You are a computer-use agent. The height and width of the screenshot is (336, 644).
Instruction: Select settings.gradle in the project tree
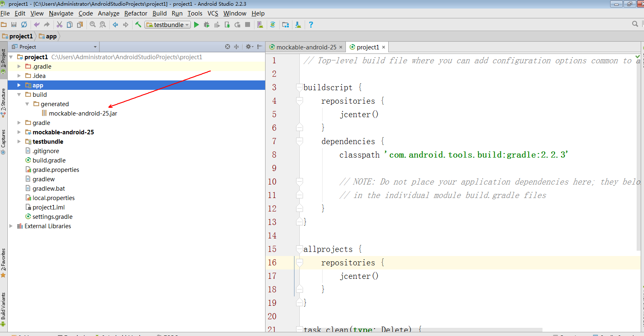[x=52, y=217]
